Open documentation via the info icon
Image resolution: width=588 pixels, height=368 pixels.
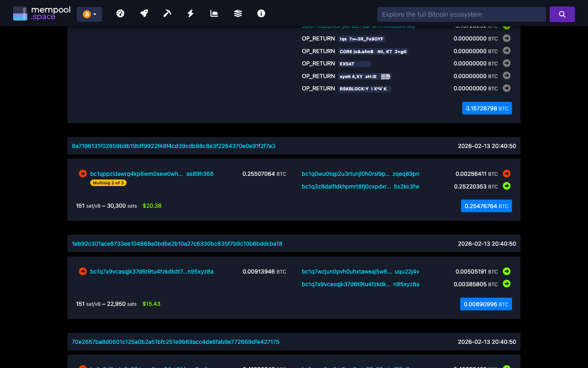261,13
